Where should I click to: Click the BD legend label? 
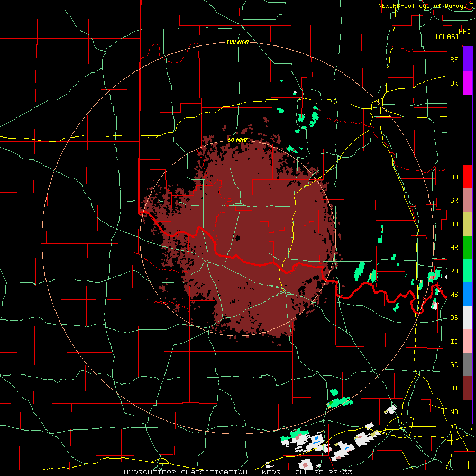click(x=454, y=224)
